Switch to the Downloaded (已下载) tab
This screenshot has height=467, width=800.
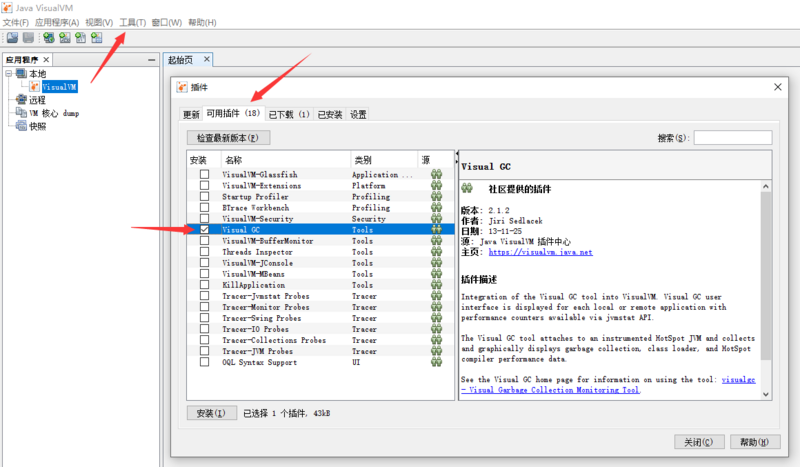tap(289, 114)
